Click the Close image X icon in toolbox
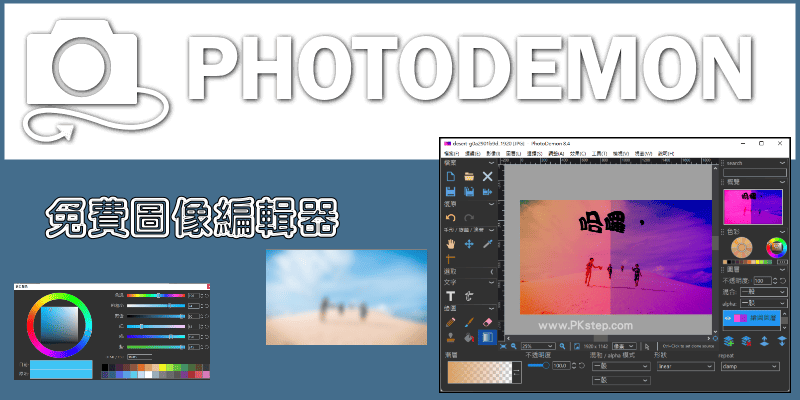 click(x=487, y=177)
